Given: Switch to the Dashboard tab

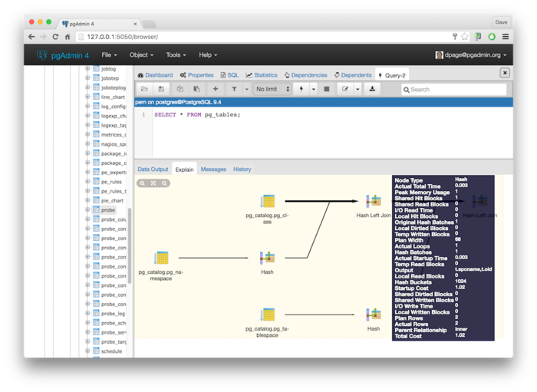Looking at the screenshot, I should click(x=156, y=75).
